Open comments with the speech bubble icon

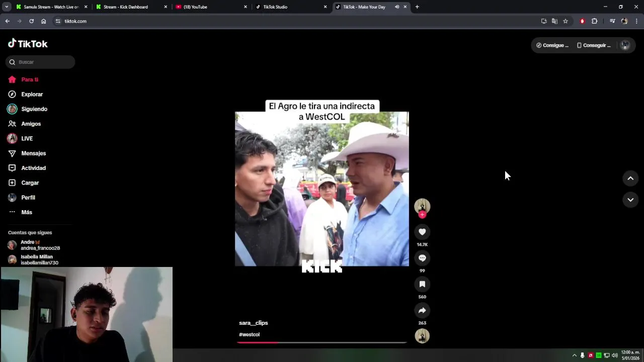[x=422, y=258]
